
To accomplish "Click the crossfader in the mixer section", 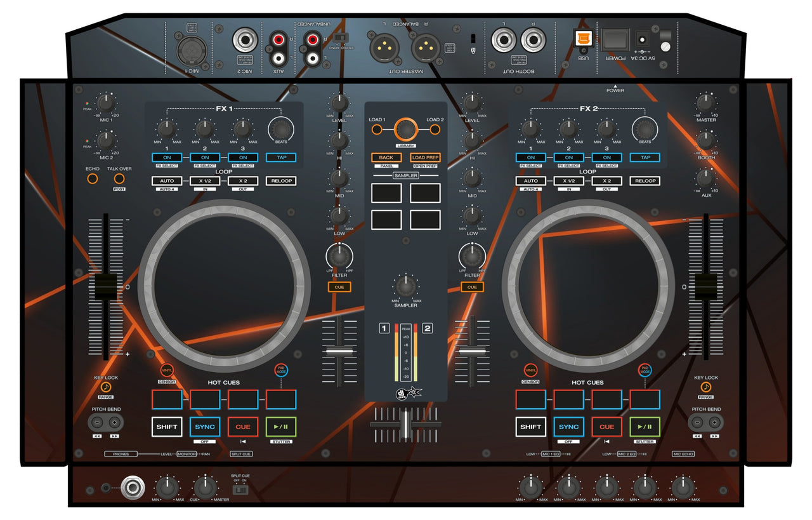I will tap(406, 425).
